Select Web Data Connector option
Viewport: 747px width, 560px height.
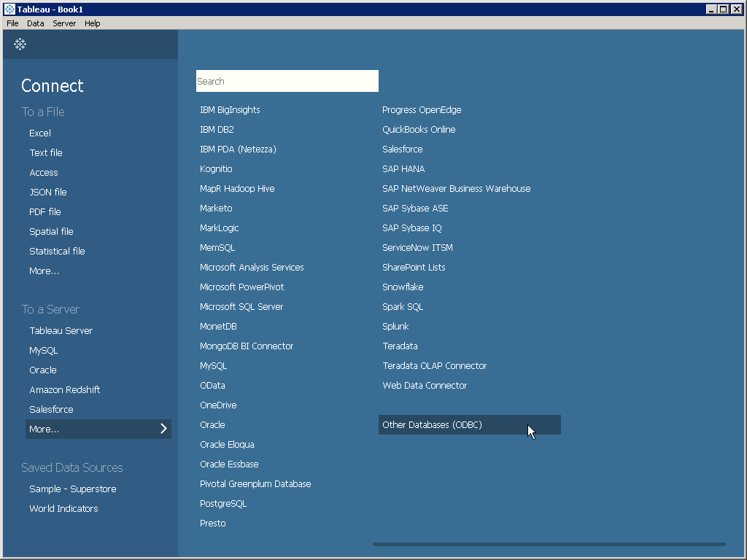tap(425, 385)
